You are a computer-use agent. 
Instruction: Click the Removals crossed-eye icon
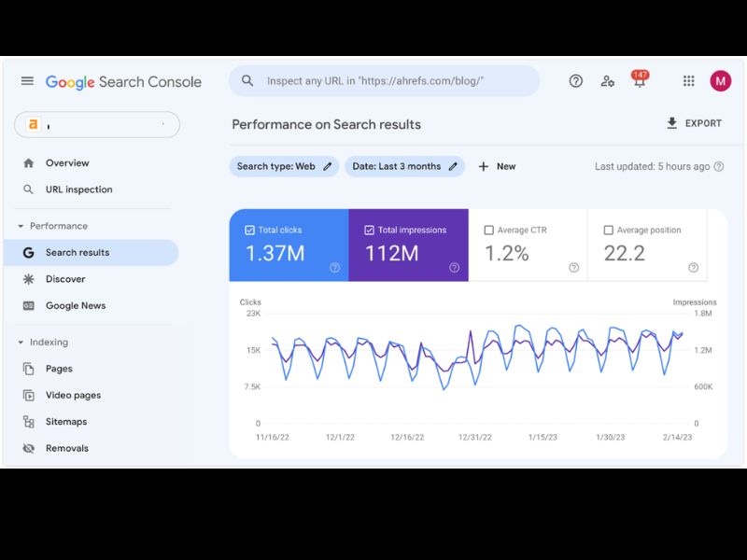coord(29,448)
